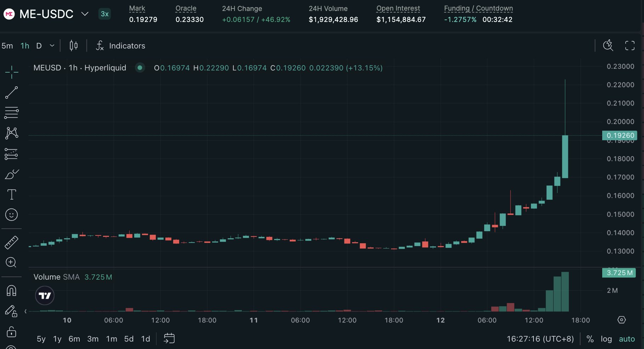Toggle log scale for the chart
Screen dimensions: 644x349
[x=606, y=339]
